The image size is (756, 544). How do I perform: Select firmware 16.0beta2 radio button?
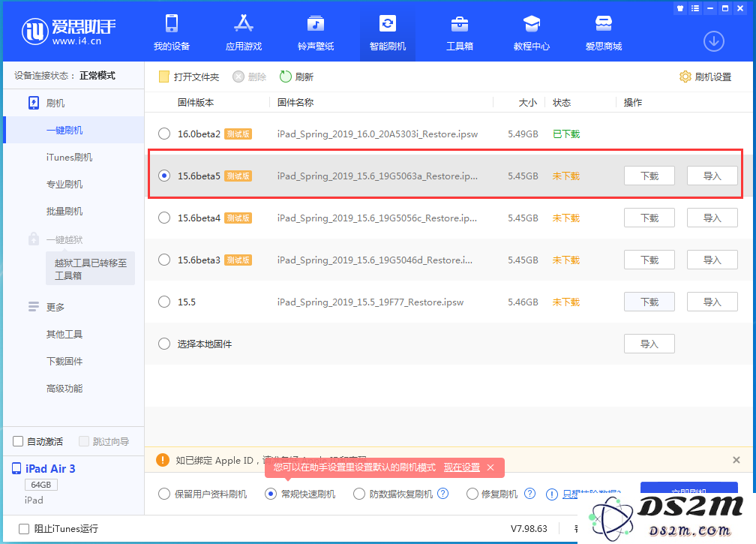164,134
